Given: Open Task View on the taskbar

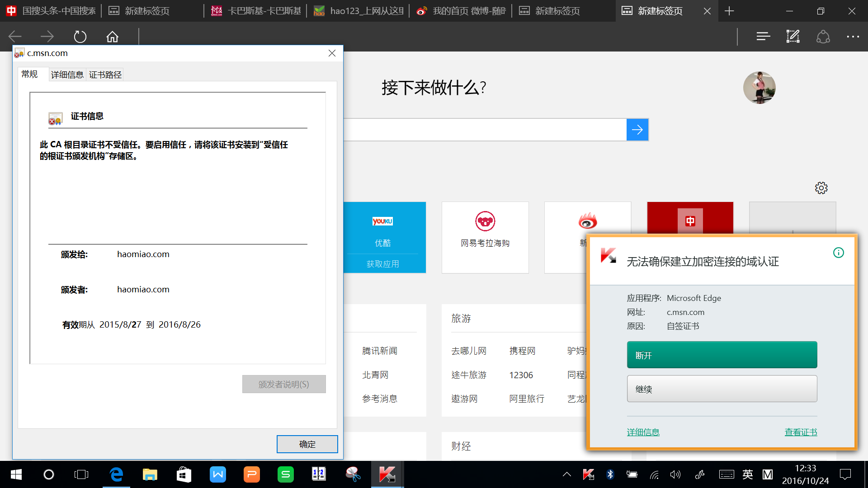Looking at the screenshot, I should coord(81,474).
